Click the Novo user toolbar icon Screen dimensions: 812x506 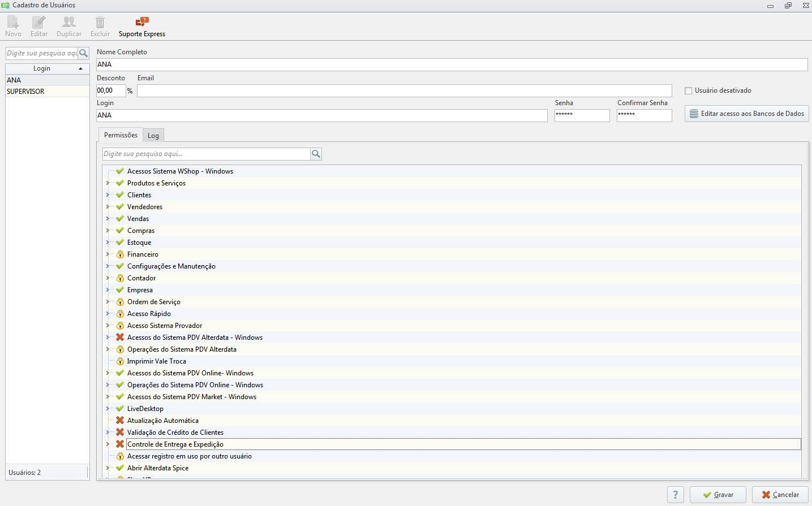pos(13,23)
